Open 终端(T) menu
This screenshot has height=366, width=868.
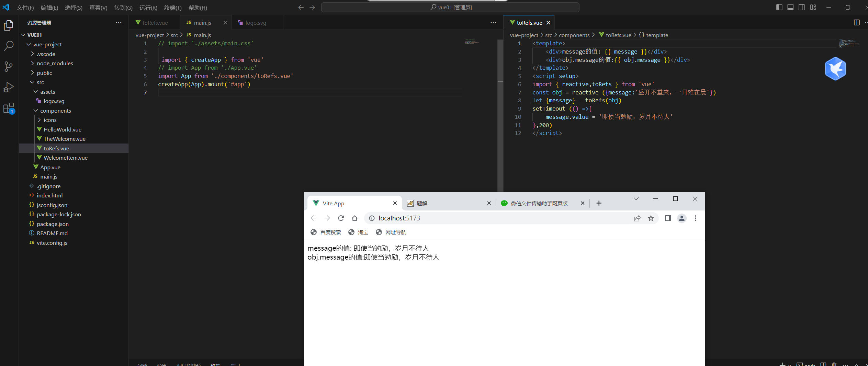(x=173, y=8)
